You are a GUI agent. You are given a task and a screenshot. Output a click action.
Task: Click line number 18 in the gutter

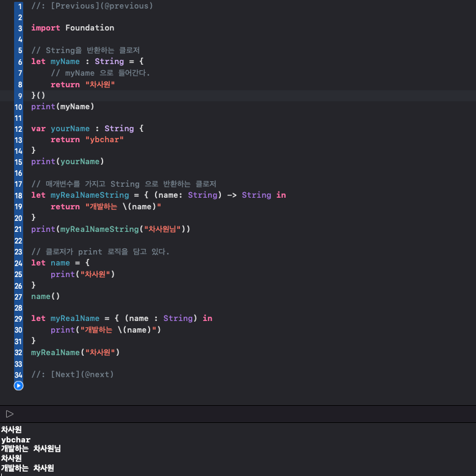tap(18, 195)
